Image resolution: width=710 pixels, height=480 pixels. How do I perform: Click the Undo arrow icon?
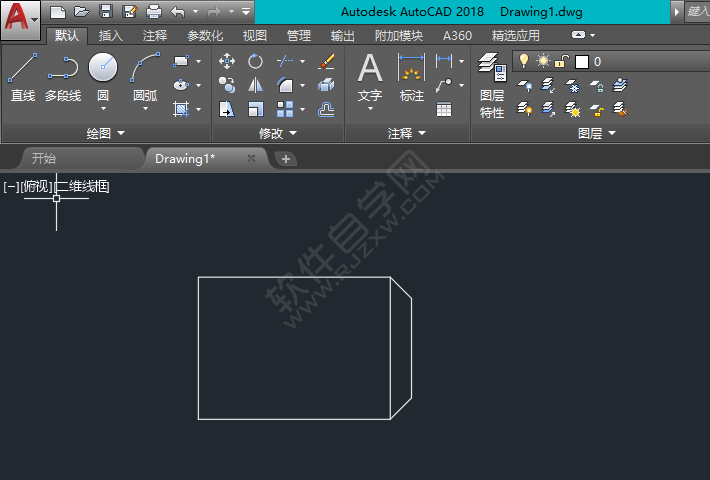[178, 12]
